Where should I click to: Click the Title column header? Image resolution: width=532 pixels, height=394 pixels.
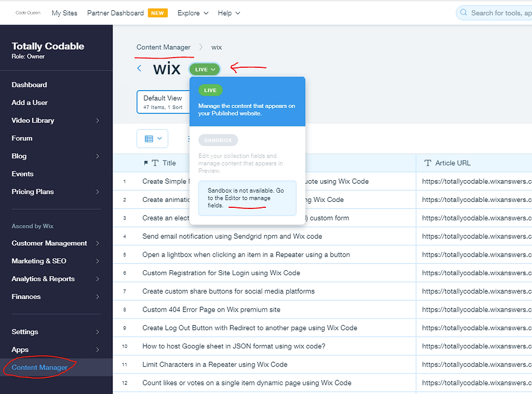265,163
